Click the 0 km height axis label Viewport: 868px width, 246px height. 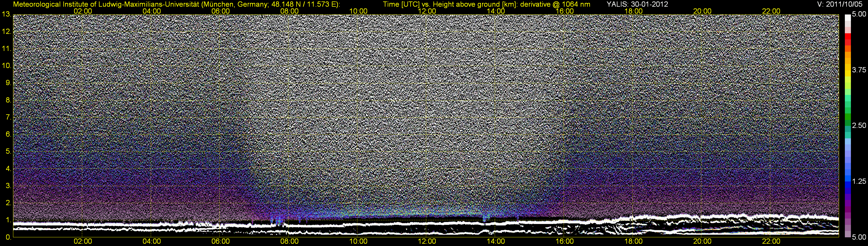coord(8,237)
